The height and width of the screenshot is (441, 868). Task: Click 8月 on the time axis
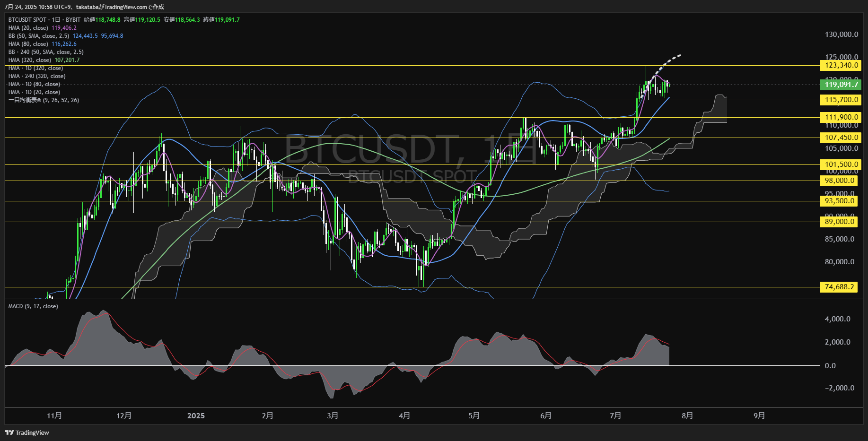click(x=687, y=416)
